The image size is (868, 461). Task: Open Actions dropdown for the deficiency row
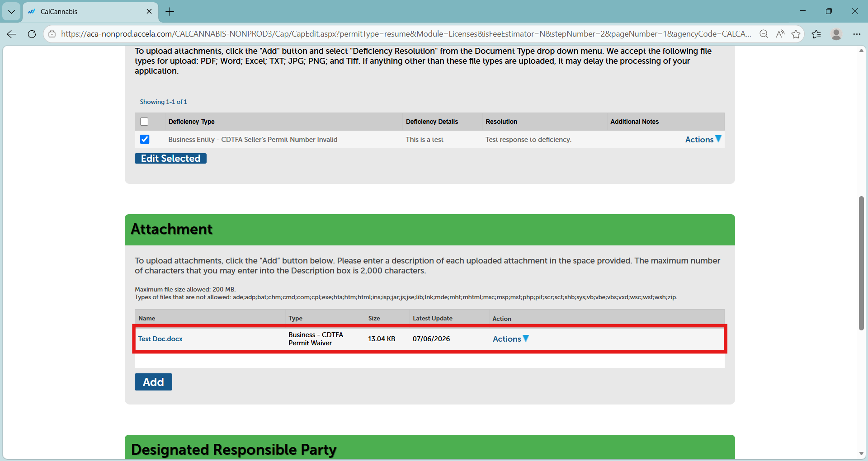click(x=703, y=139)
